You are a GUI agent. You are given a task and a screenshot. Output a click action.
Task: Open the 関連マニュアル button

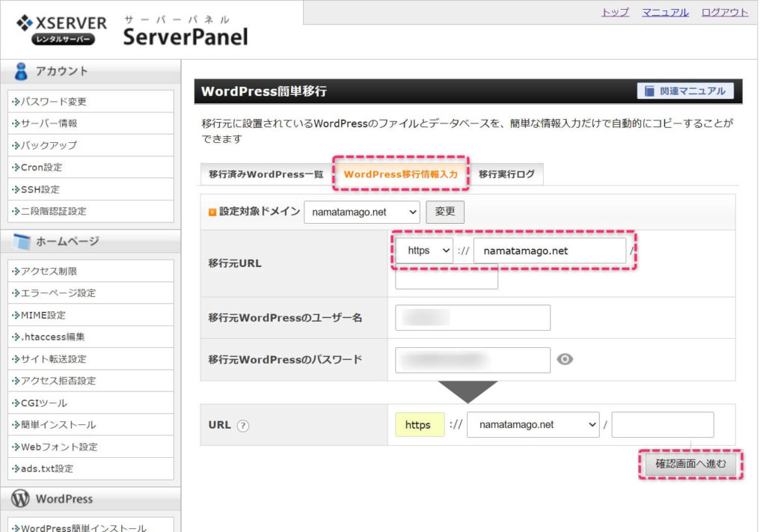tap(685, 91)
